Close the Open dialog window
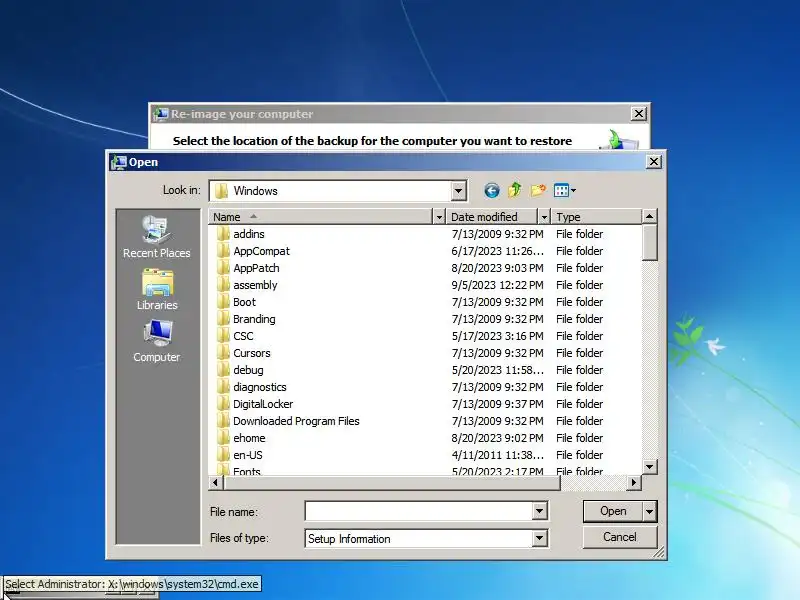This screenshot has width=800, height=600. point(654,162)
